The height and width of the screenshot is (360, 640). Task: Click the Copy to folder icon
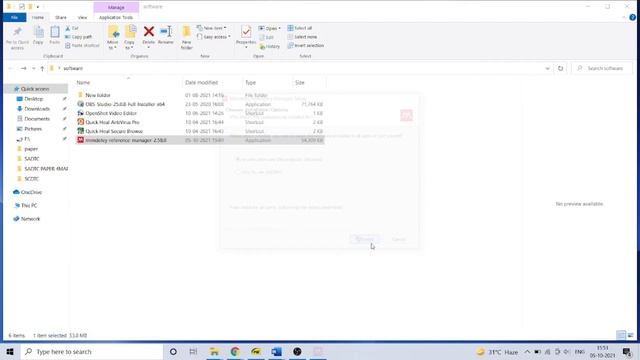pyautogui.click(x=130, y=32)
